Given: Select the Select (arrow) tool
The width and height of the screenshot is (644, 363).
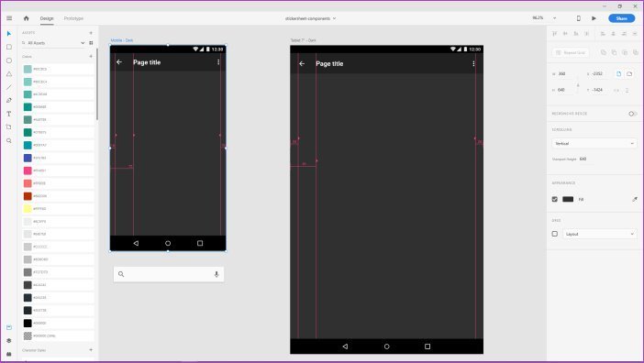Looking at the screenshot, I should click(x=9, y=34).
